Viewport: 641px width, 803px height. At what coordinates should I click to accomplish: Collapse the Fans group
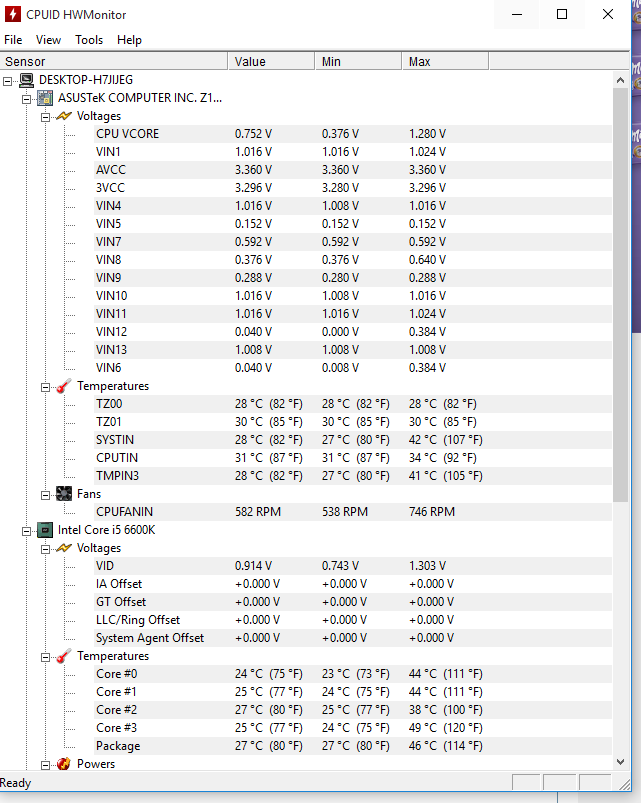pyautogui.click(x=46, y=495)
